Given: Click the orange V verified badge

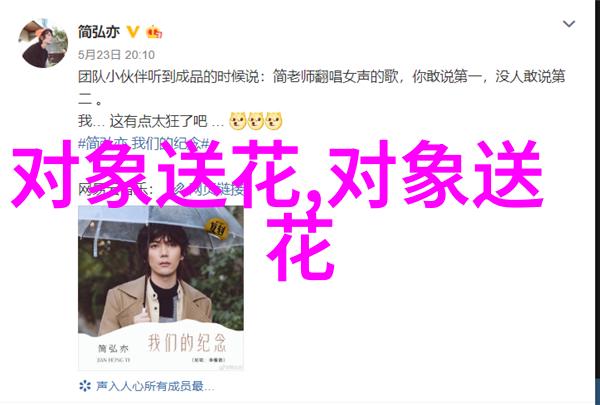Looking at the screenshot, I should [x=133, y=32].
